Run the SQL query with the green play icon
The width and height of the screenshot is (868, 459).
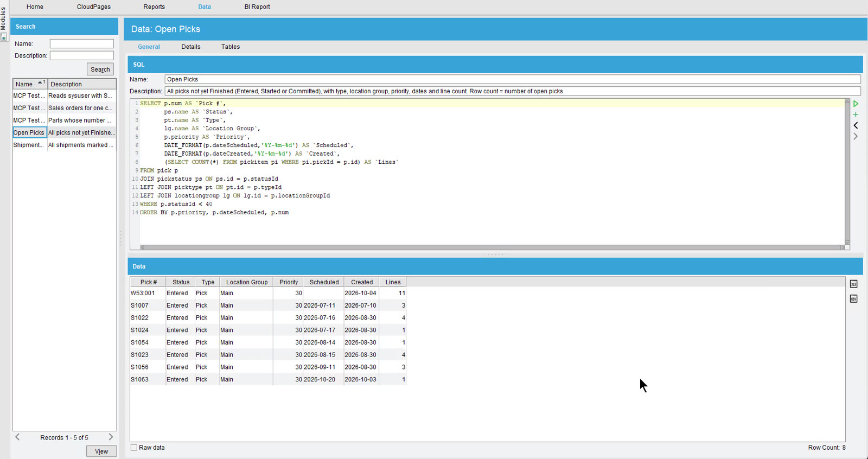856,104
